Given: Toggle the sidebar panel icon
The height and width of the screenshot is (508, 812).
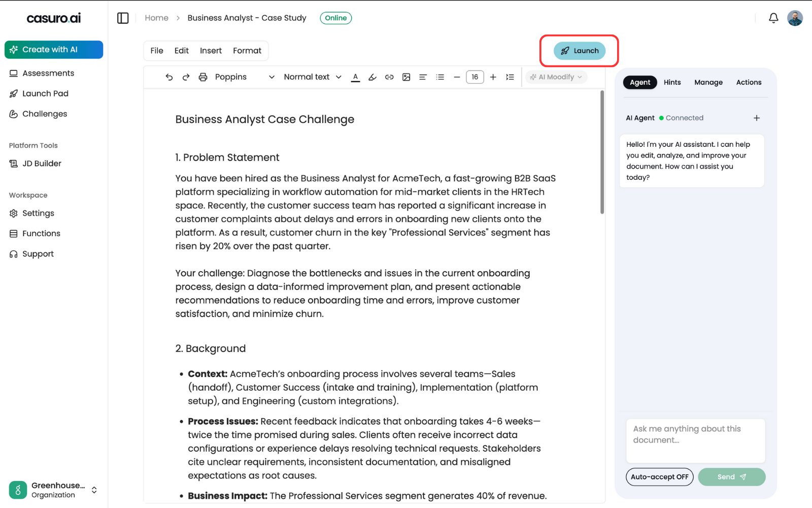Looking at the screenshot, I should tap(123, 18).
